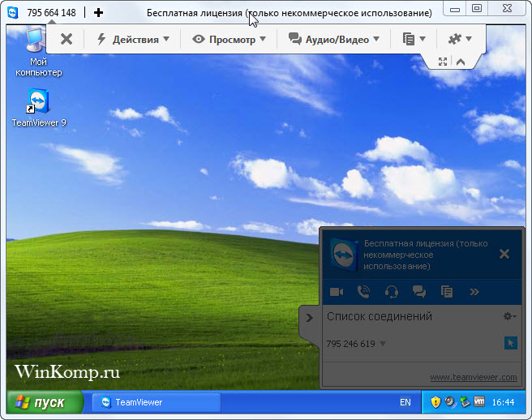
Task: Add a new connection with plus icon
Action: click(98, 13)
